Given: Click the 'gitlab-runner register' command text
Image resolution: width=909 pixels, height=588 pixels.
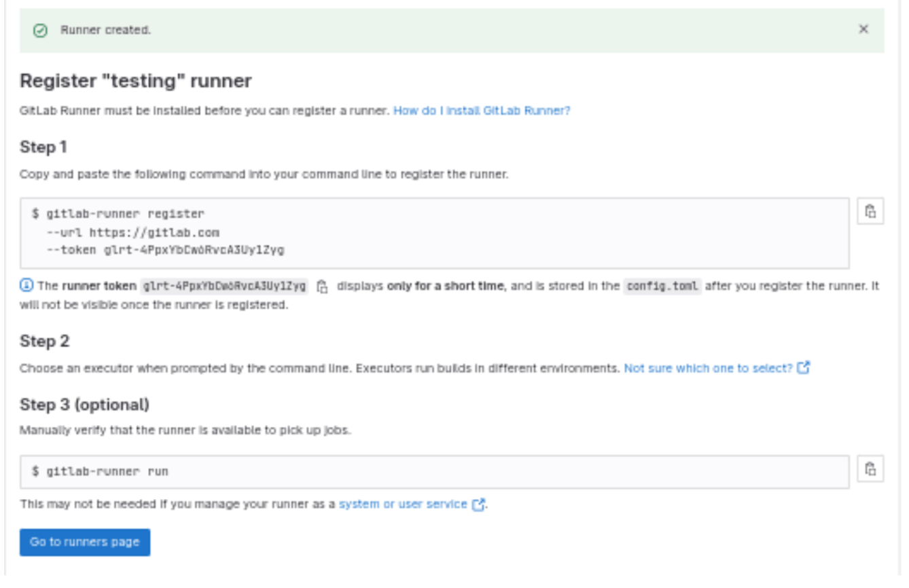Looking at the screenshot, I should pos(118,214).
